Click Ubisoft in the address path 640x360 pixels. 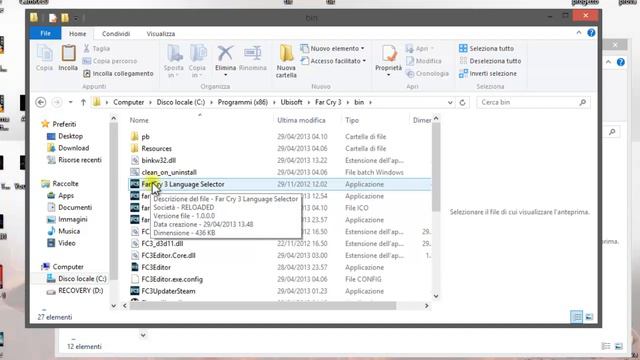coord(291,102)
